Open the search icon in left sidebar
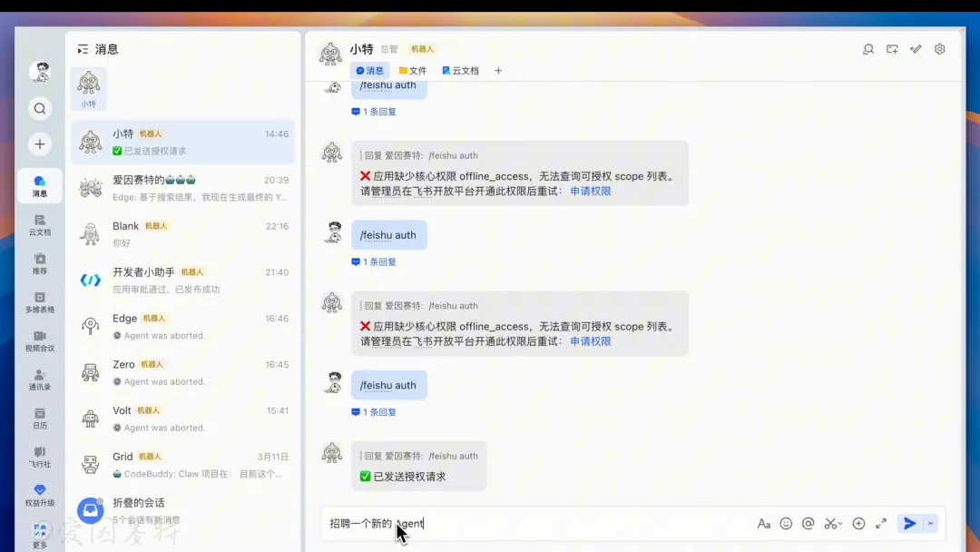Image resolution: width=980 pixels, height=552 pixels. click(x=39, y=109)
